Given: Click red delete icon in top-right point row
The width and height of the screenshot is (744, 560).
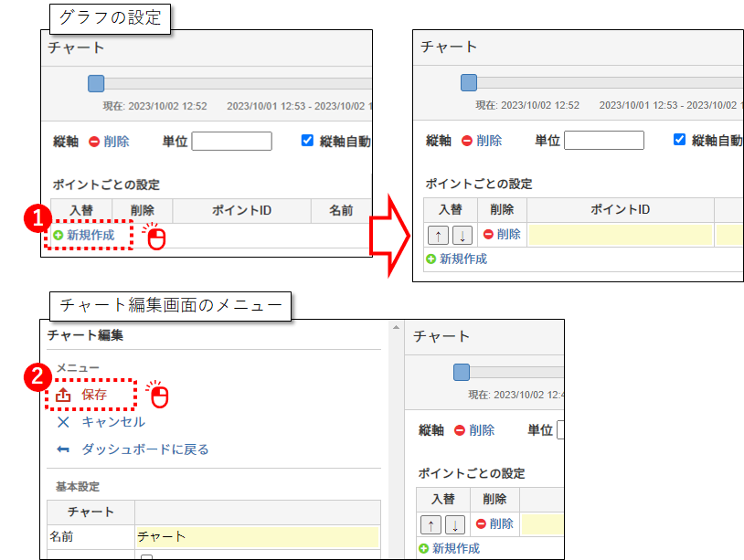Looking at the screenshot, I should click(x=488, y=234).
